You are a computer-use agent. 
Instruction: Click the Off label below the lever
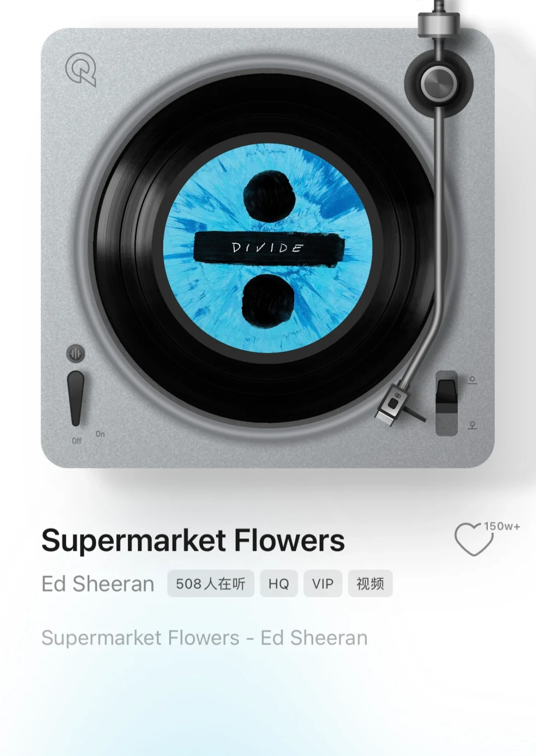pos(76,441)
